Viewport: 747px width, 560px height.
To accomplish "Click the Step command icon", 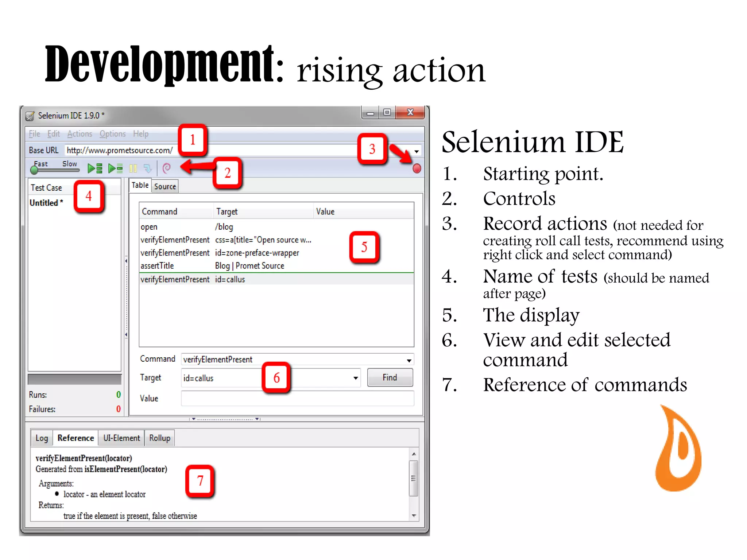I will tap(147, 168).
